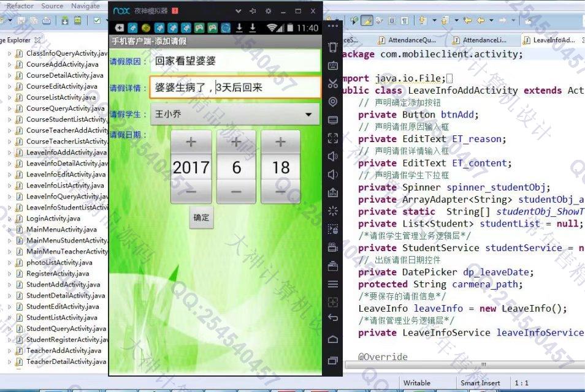This screenshot has height=392, width=585.
Task: Click the volume down icon in Nox sidebar
Action: (x=333, y=175)
